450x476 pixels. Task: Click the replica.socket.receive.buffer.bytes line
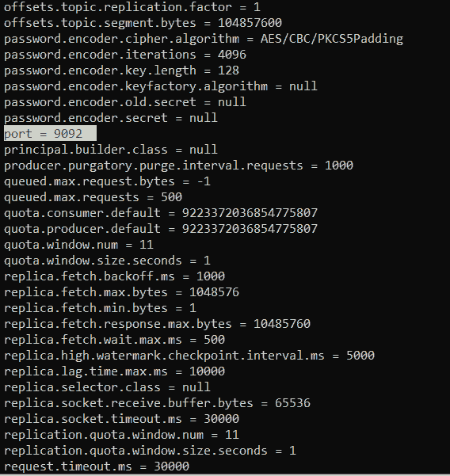pyautogui.click(x=157, y=403)
